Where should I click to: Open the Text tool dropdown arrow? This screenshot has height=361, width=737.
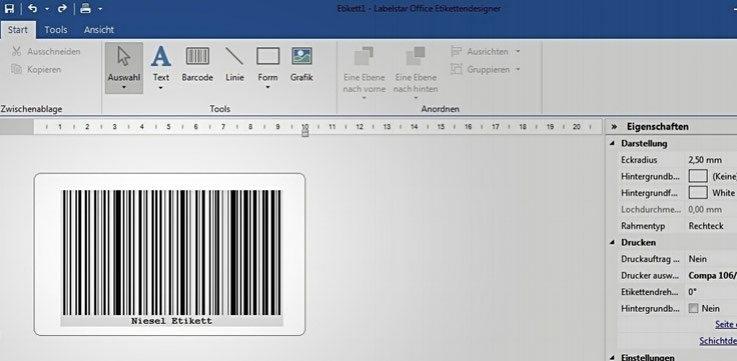pyautogui.click(x=161, y=87)
